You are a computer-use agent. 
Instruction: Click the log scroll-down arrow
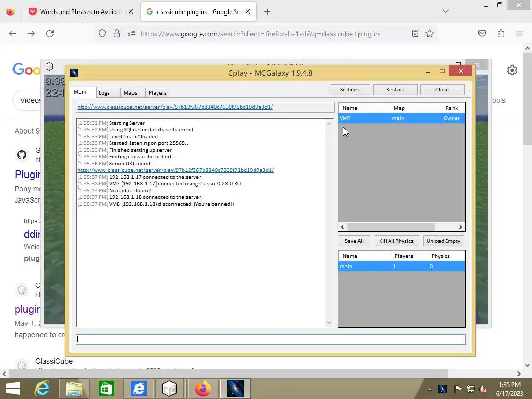click(x=329, y=322)
